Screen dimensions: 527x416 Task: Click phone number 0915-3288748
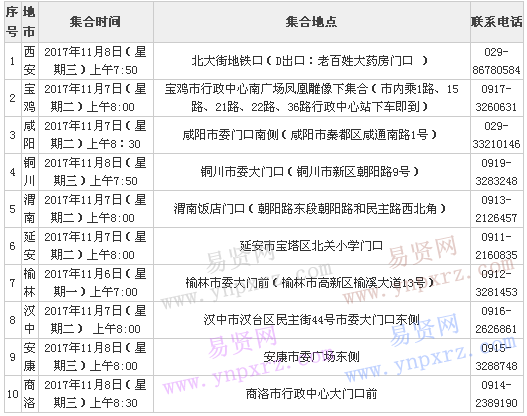[496, 357]
